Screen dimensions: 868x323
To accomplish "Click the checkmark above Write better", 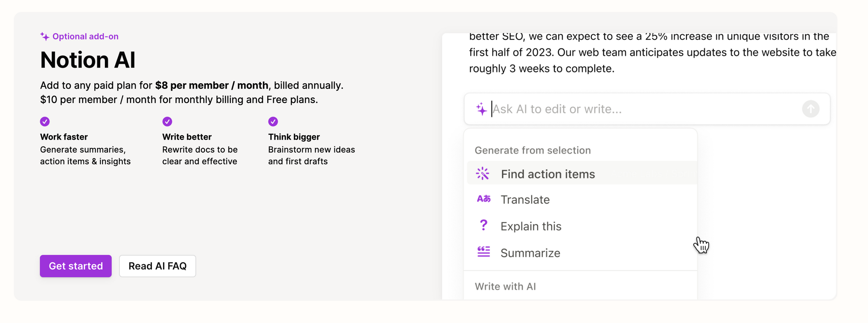I will [167, 122].
